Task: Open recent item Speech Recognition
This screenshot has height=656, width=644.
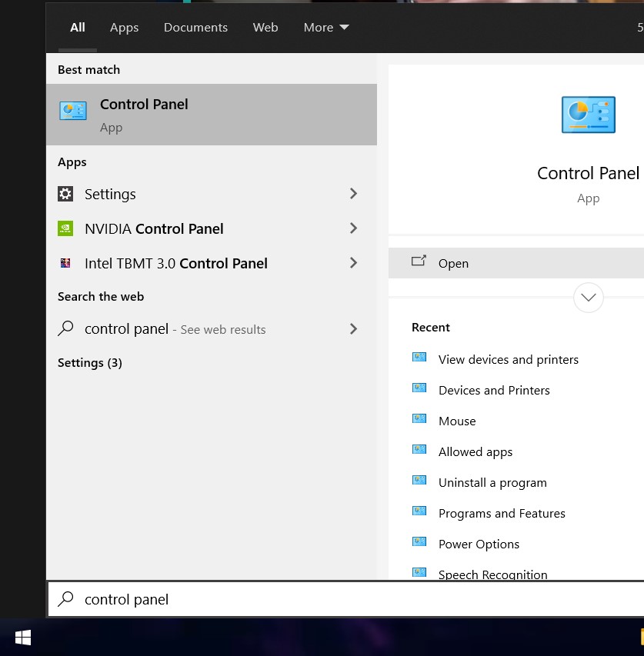Action: [x=493, y=574]
